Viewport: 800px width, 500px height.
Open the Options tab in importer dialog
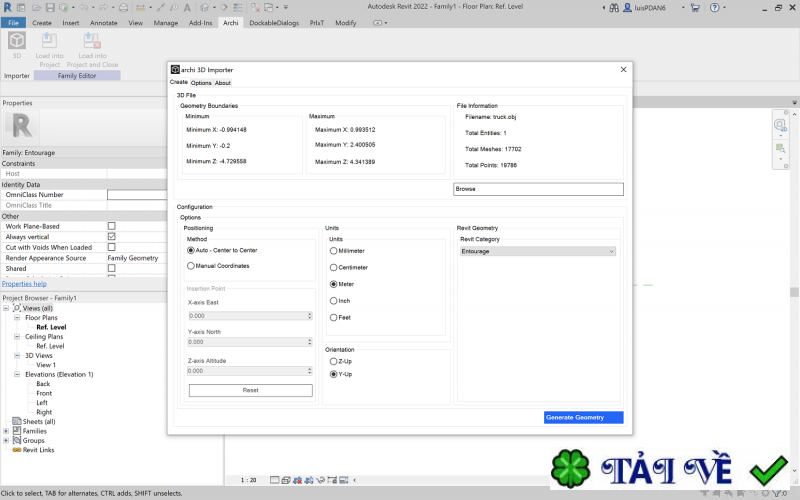tap(201, 83)
